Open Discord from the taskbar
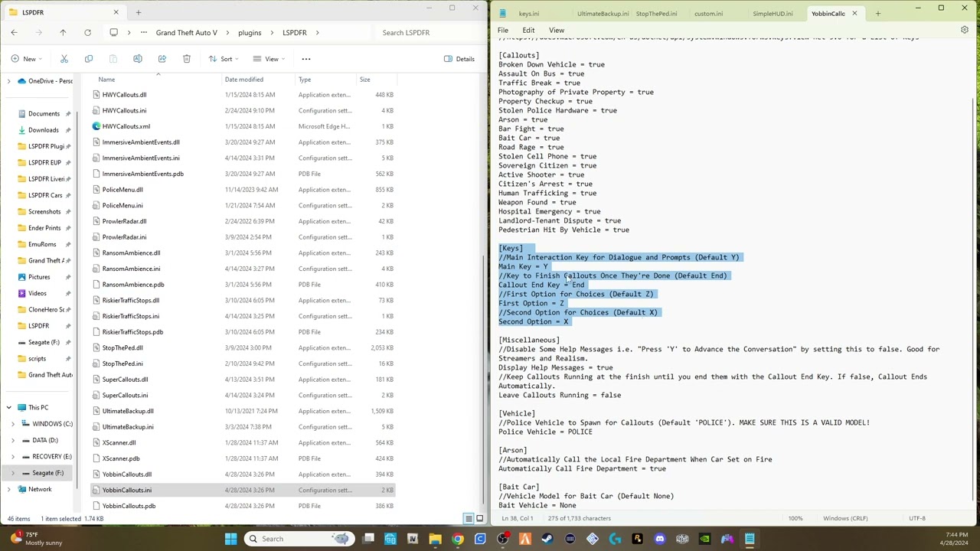The height and width of the screenshot is (551, 980). [660, 539]
